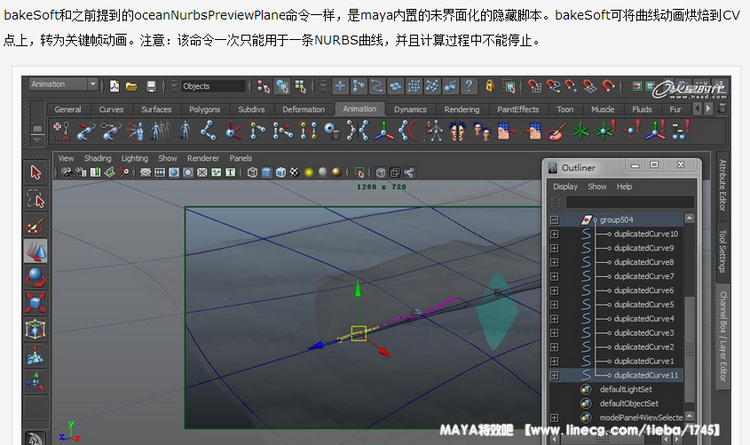Click the mirror skin weights faces icon
Screen dimensions: 750x445
[457, 131]
